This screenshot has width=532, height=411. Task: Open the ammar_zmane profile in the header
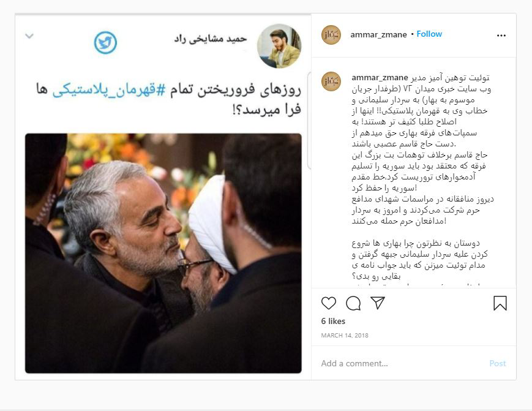pos(378,35)
